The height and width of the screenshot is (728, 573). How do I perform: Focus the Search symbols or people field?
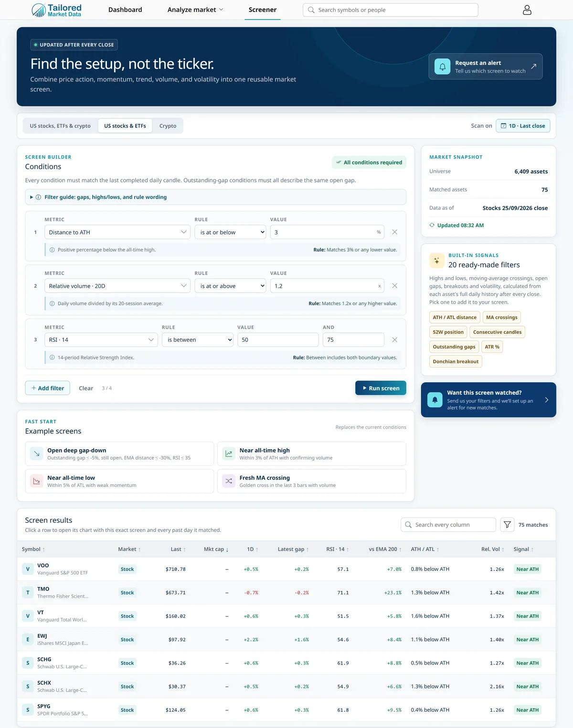point(391,10)
